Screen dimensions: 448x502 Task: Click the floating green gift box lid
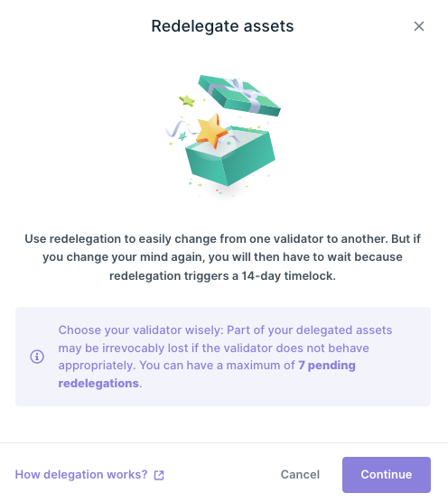click(239, 95)
